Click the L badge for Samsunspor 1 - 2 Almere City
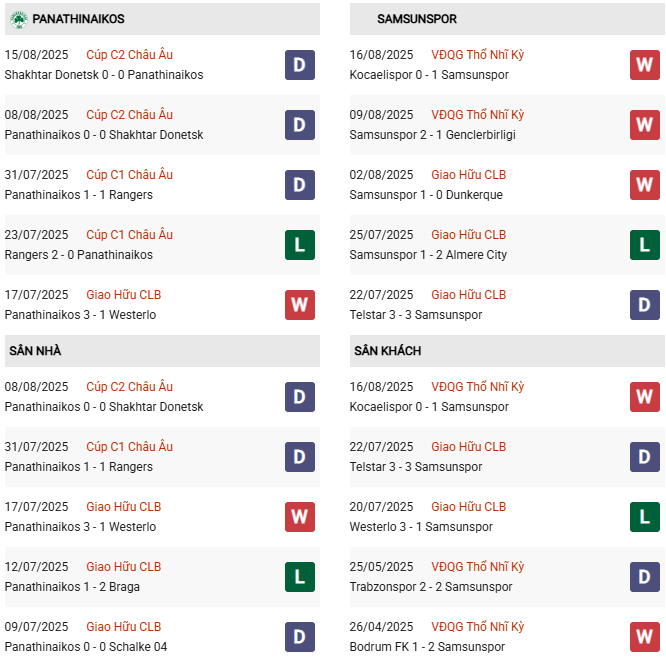Image resolution: width=666 pixels, height=661 pixels. tap(644, 245)
